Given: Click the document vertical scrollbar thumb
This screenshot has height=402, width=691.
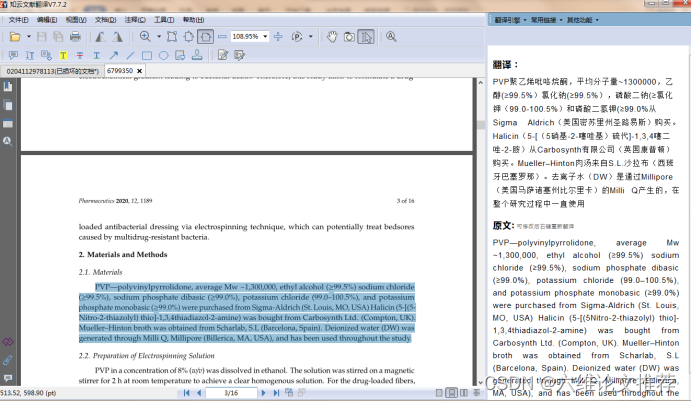Looking at the screenshot, I should (x=480, y=126).
